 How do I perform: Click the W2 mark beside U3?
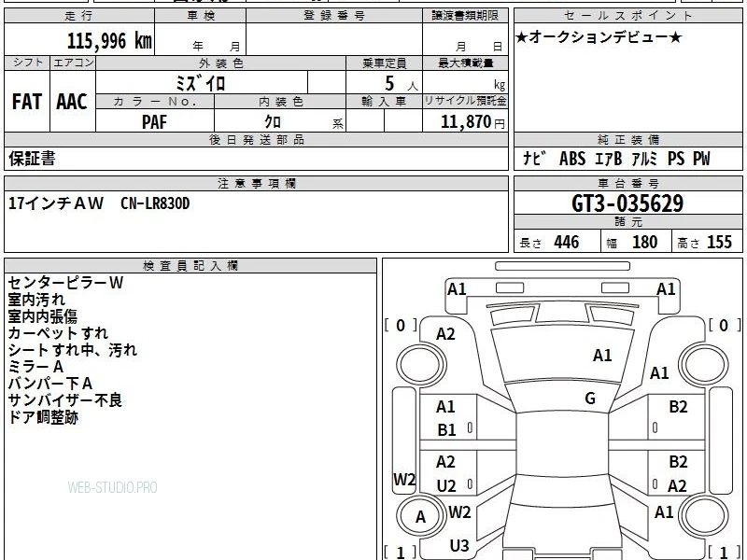pos(459,512)
